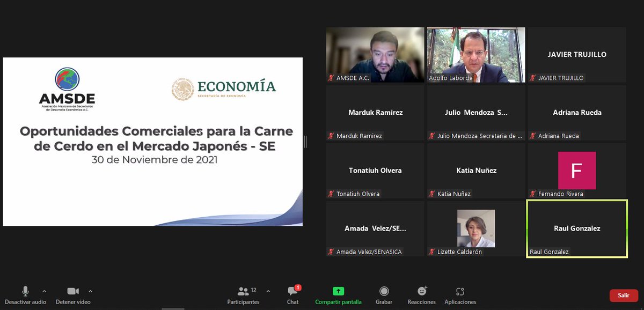This screenshot has height=310, width=644.
Task: Select Lizette Calderón's profile photo tile
Action: pyautogui.click(x=476, y=228)
